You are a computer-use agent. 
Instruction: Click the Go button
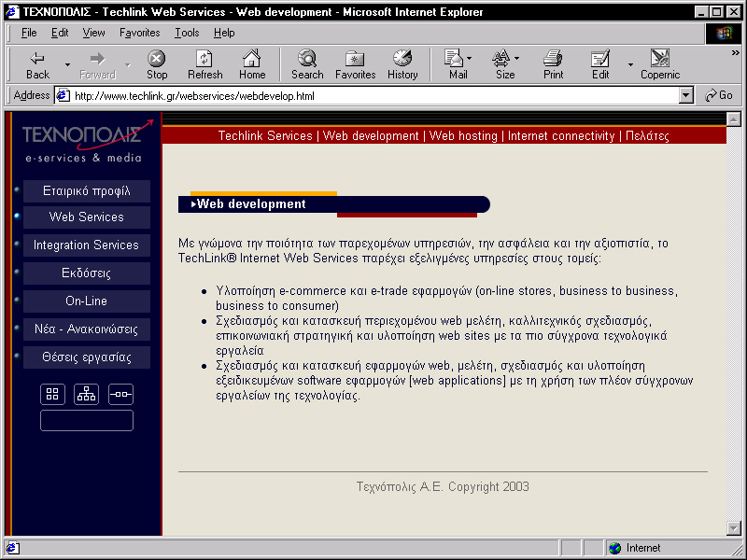coord(719,96)
